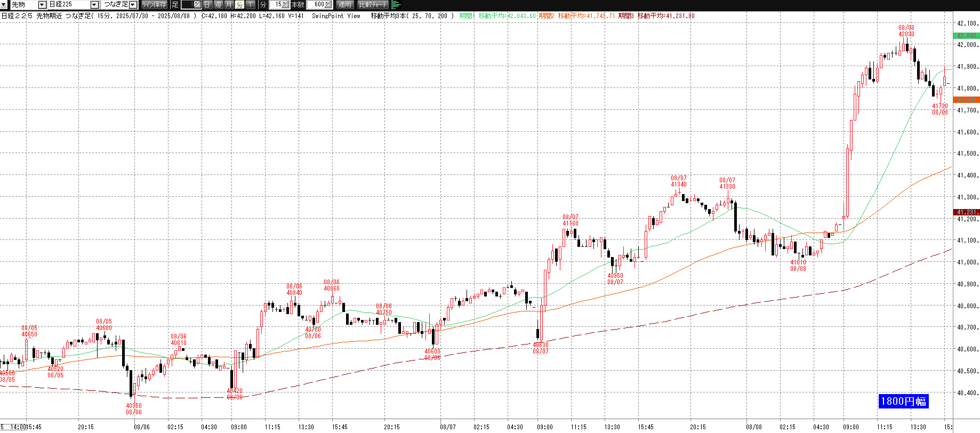Open the calculator icon in the 足 field

coord(197,4)
